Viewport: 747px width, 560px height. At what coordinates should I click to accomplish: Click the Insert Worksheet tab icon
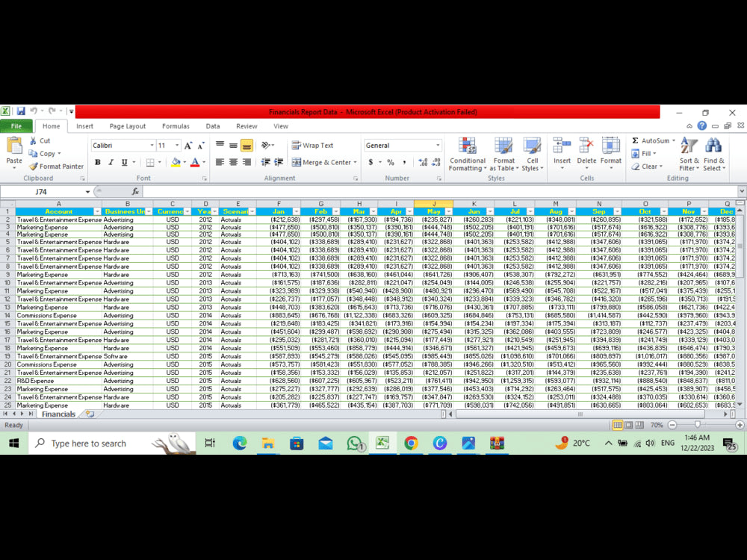click(90, 414)
